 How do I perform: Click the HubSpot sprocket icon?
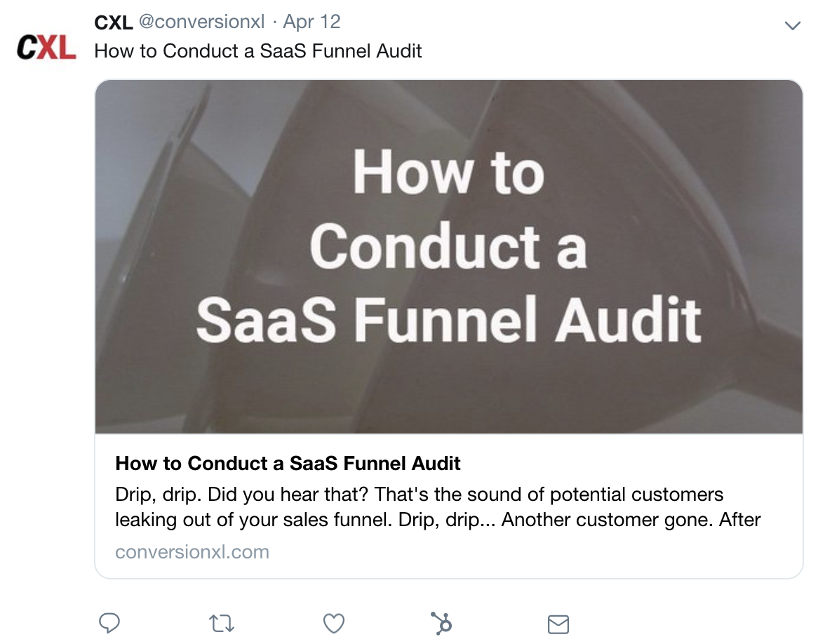coord(441,623)
